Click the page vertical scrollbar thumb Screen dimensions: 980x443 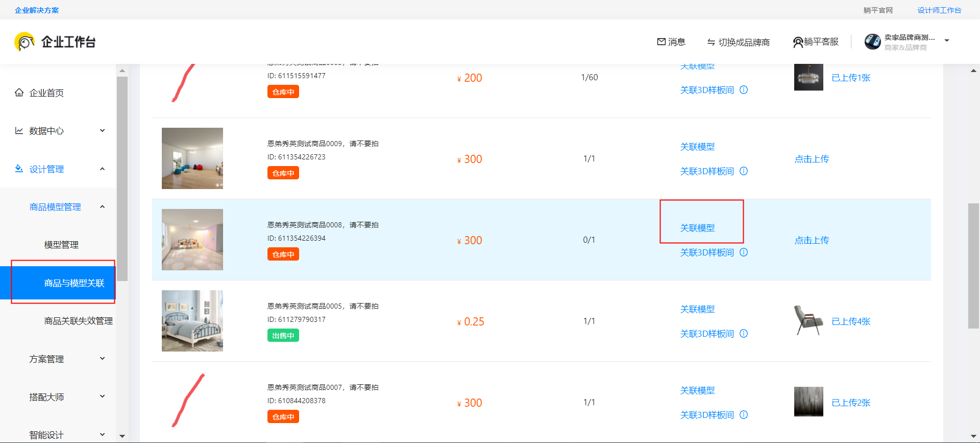pyautogui.click(x=973, y=266)
